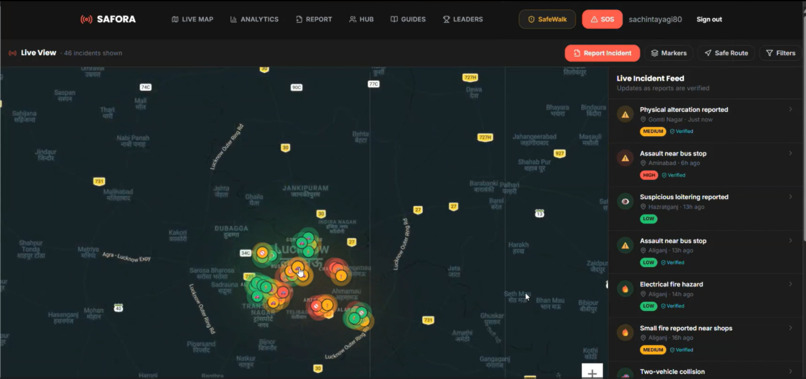Click the Report Incident button
Screen dimensions: 806x379
(x=602, y=53)
